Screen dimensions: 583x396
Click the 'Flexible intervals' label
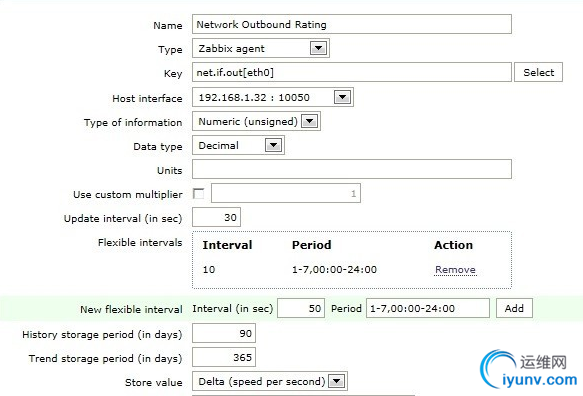(140, 242)
